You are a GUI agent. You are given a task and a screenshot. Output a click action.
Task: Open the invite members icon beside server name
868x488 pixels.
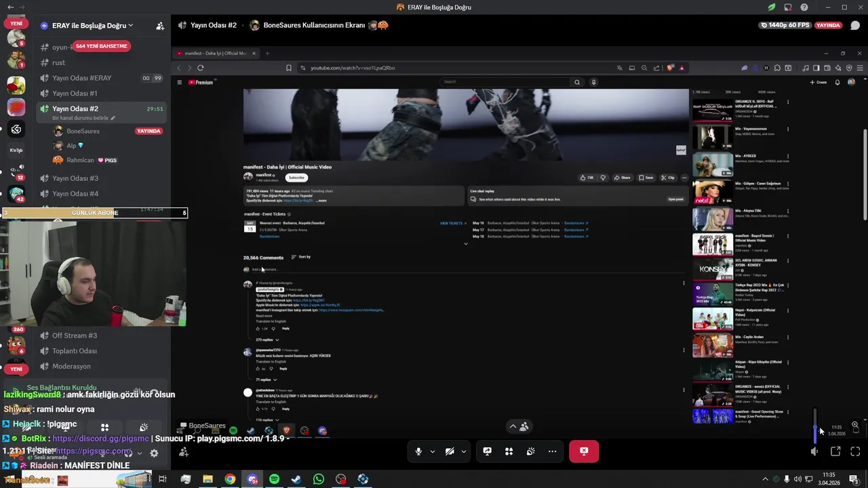(x=160, y=26)
